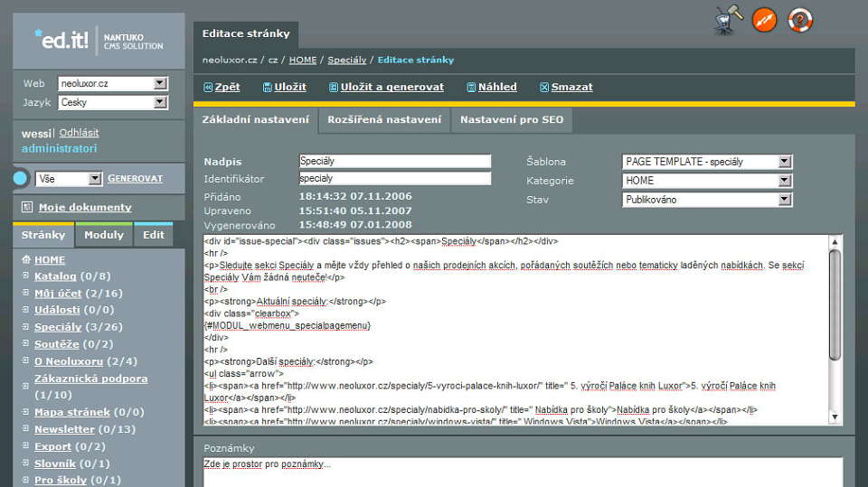The width and height of the screenshot is (868, 487).
Task: Click the Moje dokumenty document icon
Action: click(x=26, y=207)
